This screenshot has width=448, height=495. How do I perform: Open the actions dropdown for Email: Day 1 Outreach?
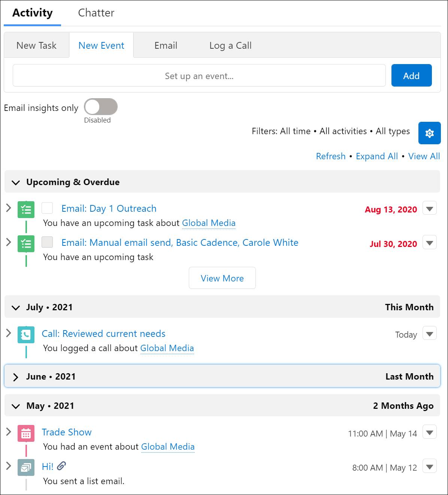(x=430, y=208)
